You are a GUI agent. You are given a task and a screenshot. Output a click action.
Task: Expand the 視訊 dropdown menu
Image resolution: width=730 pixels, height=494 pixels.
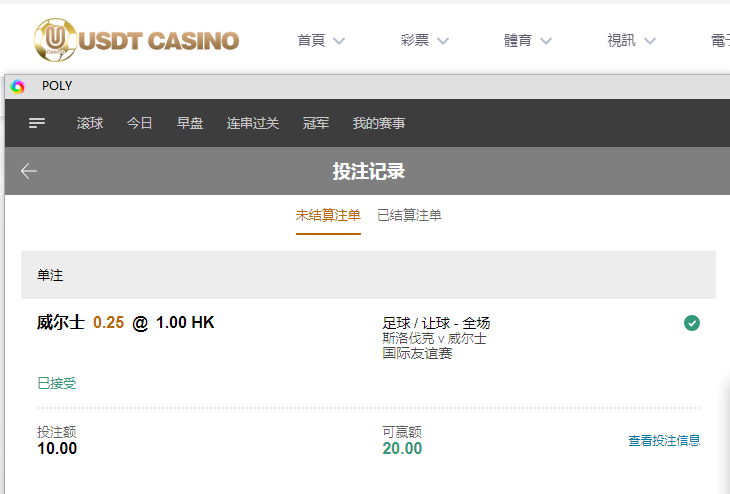click(631, 41)
